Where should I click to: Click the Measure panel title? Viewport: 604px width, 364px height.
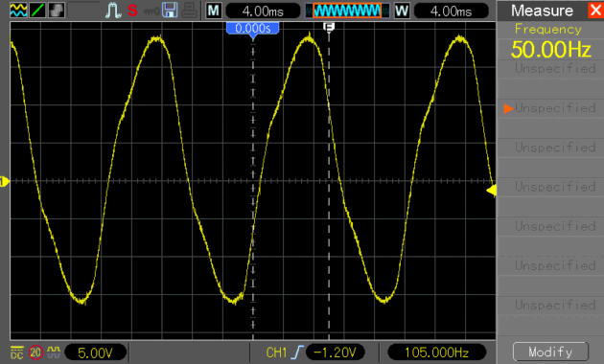click(x=542, y=11)
